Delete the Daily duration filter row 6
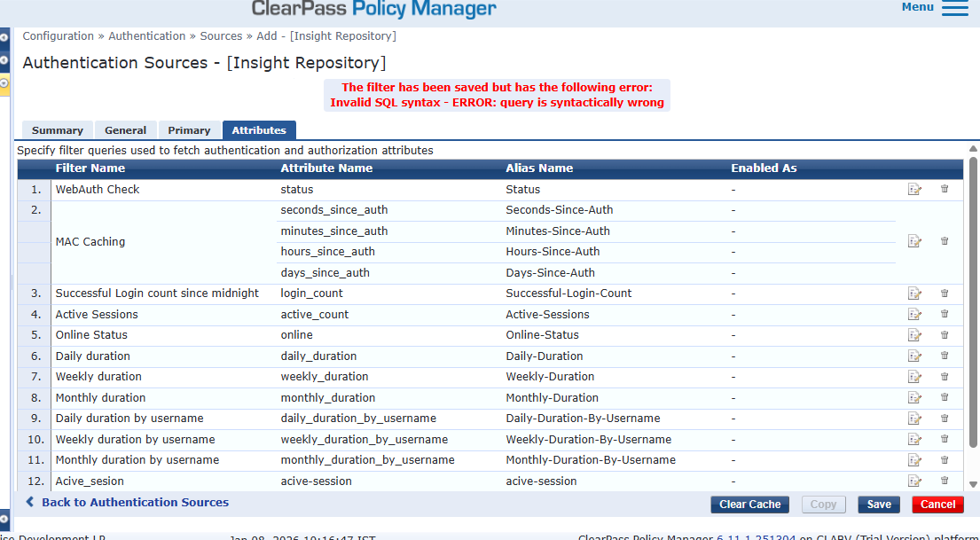The width and height of the screenshot is (980, 540). coord(945,355)
